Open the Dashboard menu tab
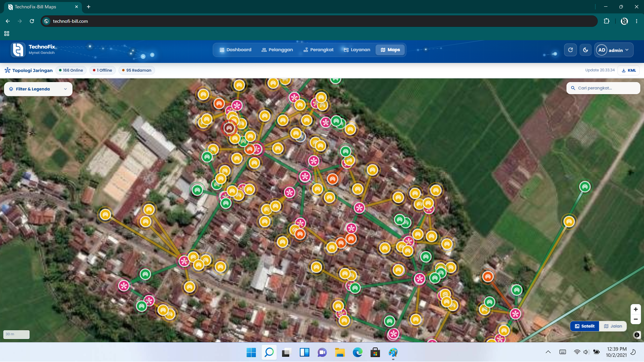 (235, 50)
